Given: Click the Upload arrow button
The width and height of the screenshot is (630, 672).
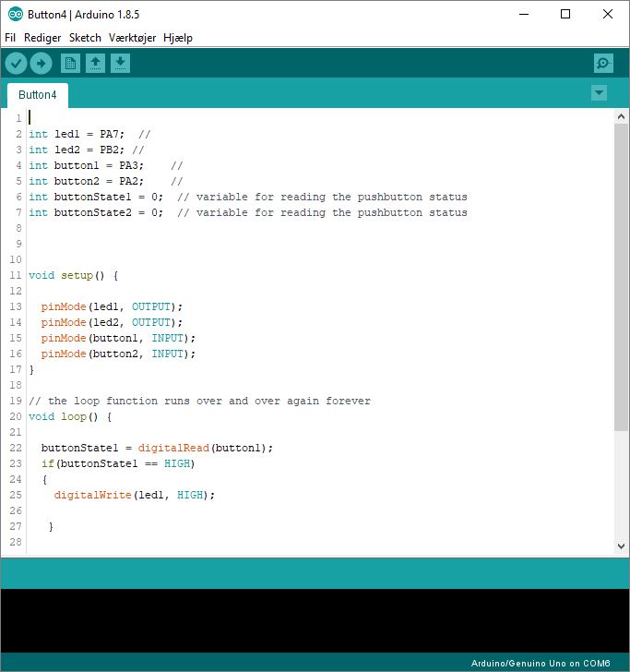Looking at the screenshot, I should 42,64.
